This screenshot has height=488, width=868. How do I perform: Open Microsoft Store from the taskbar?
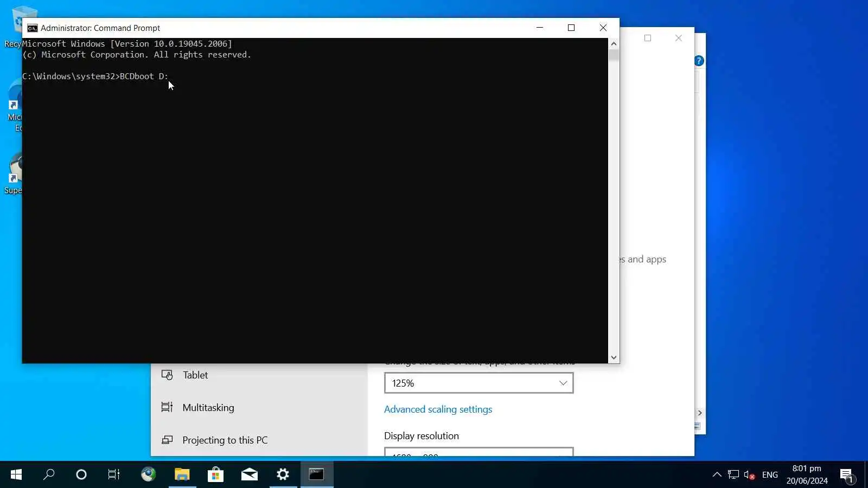pyautogui.click(x=215, y=474)
